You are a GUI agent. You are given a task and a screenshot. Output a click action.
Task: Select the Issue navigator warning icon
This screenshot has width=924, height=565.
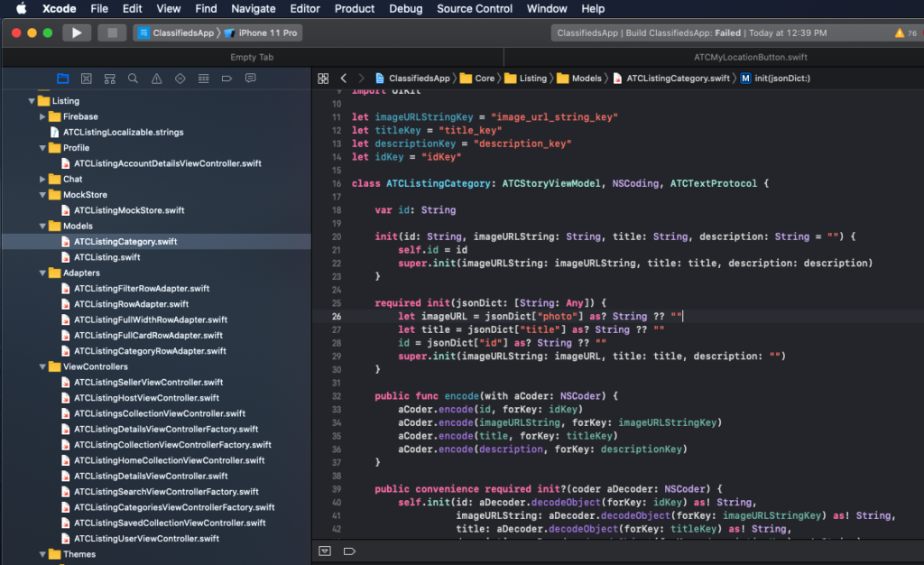[x=156, y=79]
